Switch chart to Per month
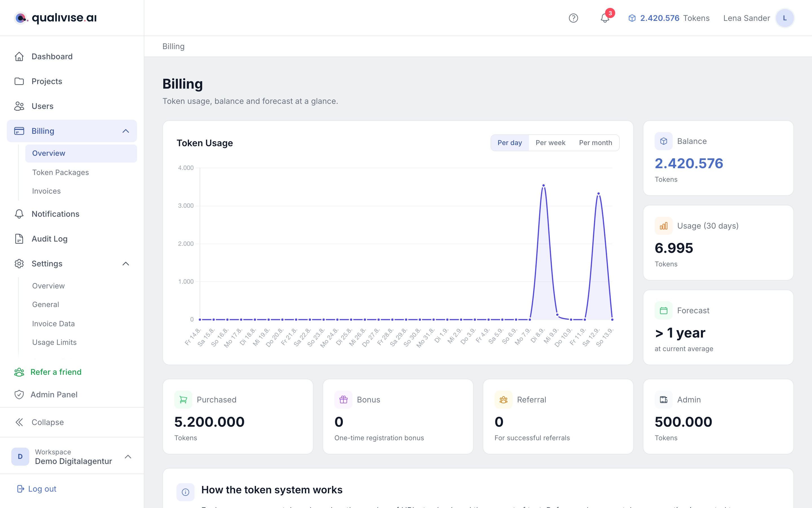This screenshot has height=508, width=812. click(595, 143)
